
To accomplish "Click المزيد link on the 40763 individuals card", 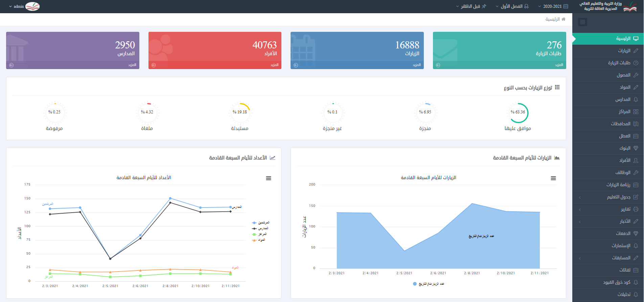I will pos(275,65).
